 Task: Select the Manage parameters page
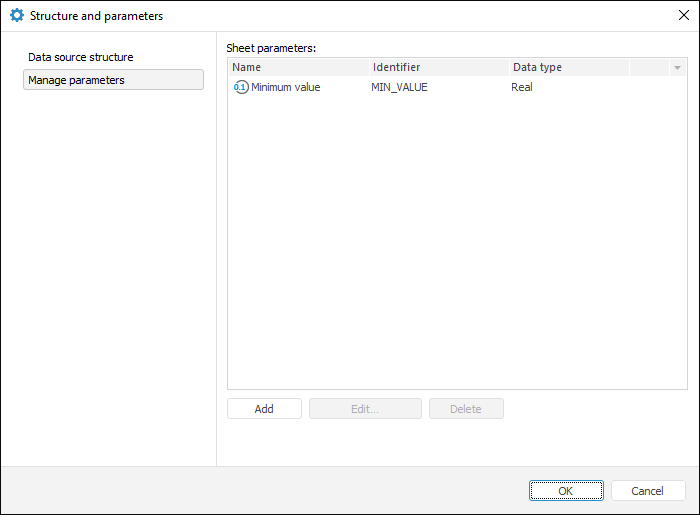[113, 80]
